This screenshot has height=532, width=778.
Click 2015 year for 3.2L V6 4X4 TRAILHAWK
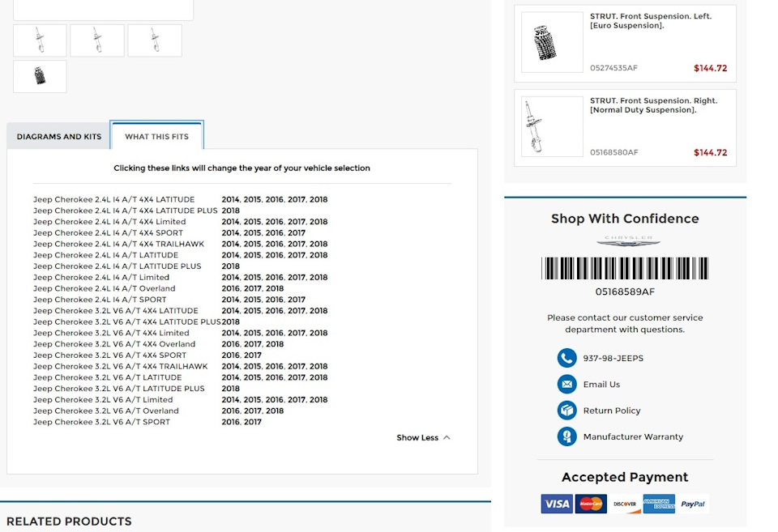tap(253, 366)
